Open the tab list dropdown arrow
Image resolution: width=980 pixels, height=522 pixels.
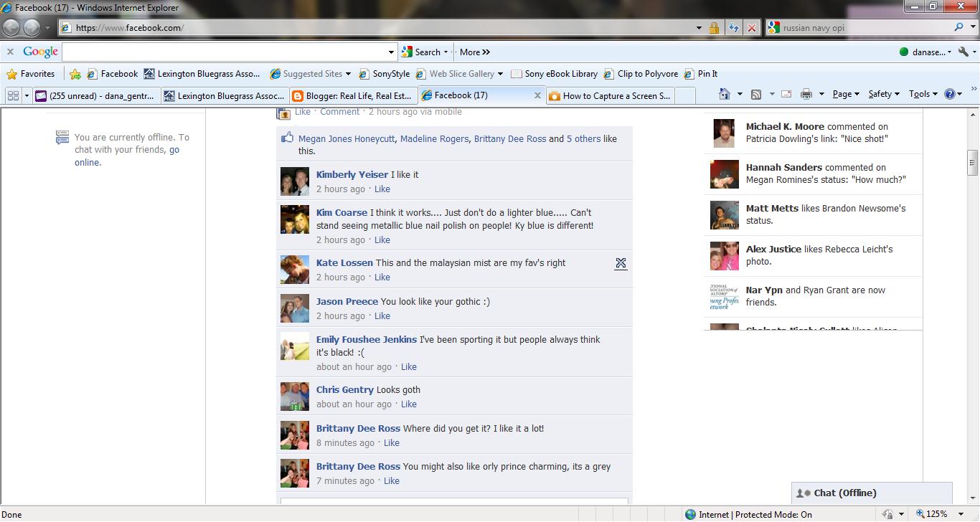click(x=27, y=95)
